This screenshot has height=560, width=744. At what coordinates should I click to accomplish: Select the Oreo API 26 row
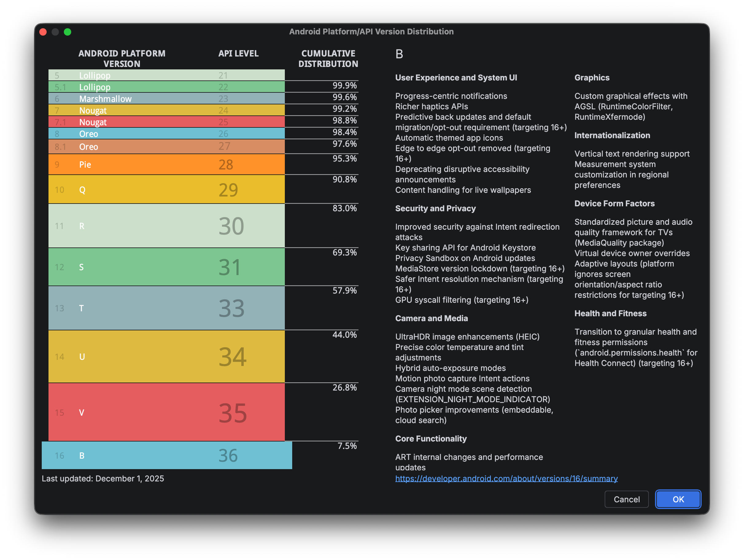(x=166, y=134)
